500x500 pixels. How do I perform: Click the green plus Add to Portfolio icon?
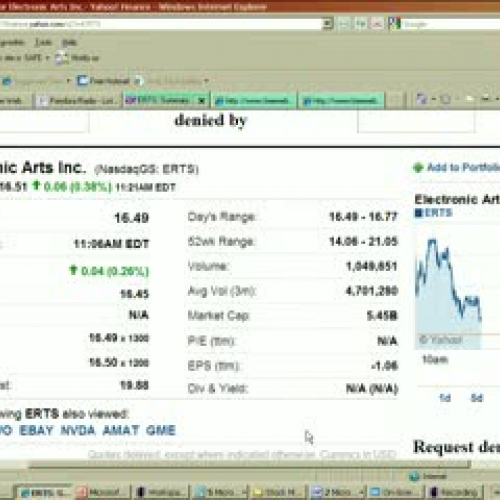click(x=418, y=167)
